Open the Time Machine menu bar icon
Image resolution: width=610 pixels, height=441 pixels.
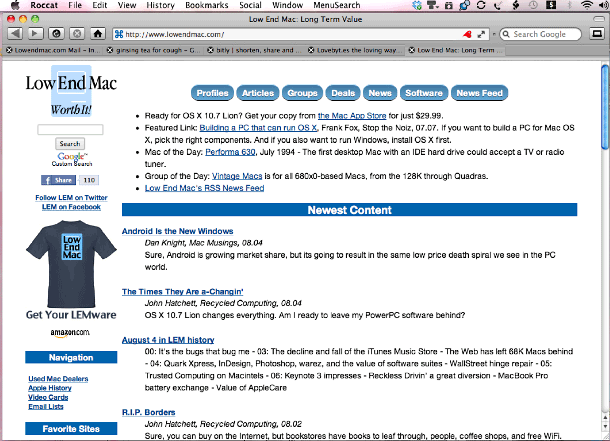533,5
